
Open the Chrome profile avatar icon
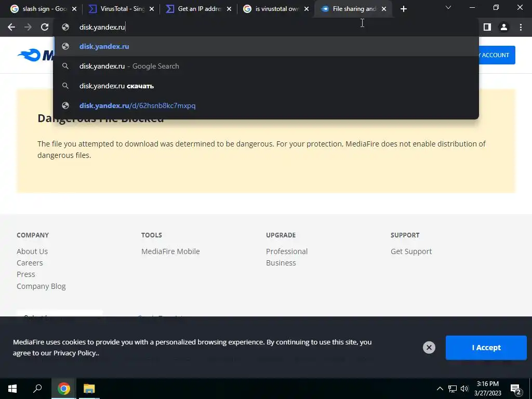(504, 27)
